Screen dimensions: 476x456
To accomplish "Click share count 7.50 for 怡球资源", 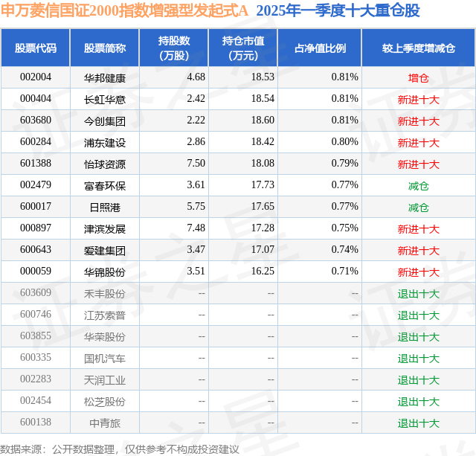I will pos(196,164).
